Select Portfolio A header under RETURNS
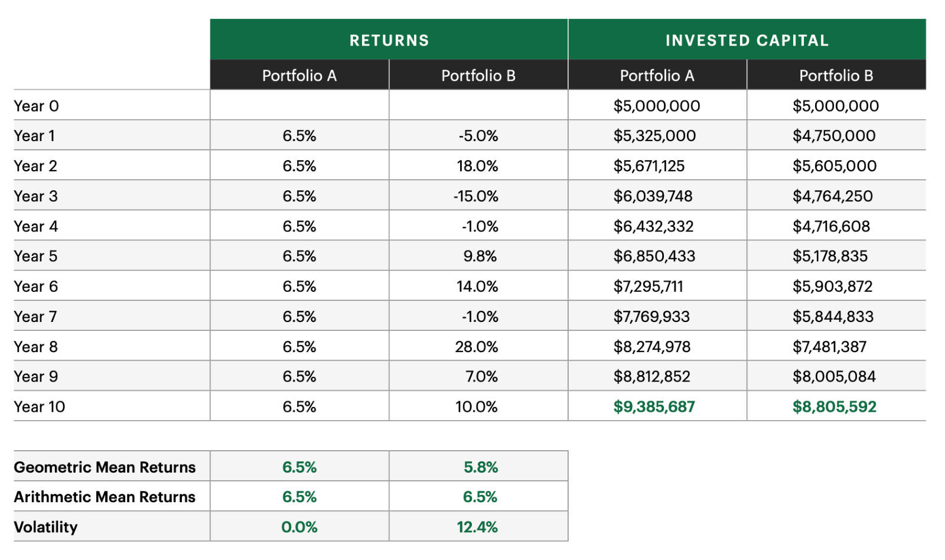Viewport: 945px width, 560px height. point(299,76)
